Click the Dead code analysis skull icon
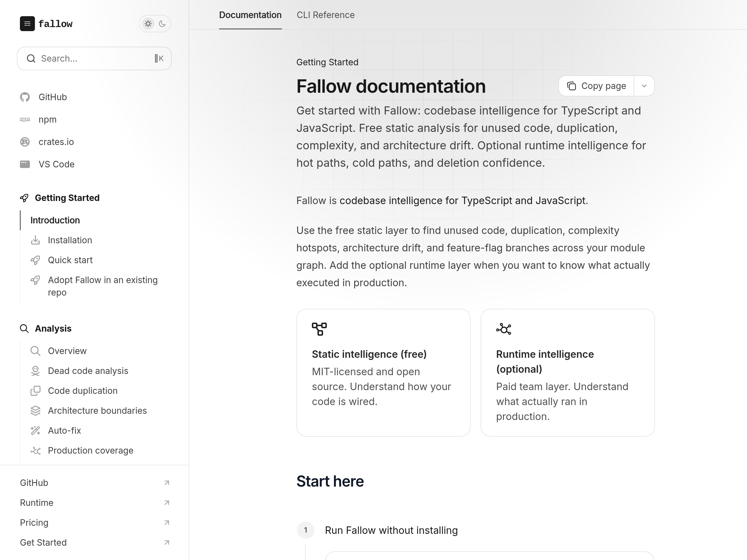This screenshot has width=747, height=560. pos(35,371)
